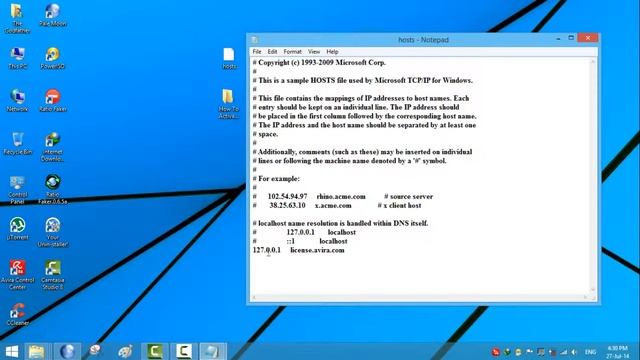
Task: Click the ENG language indicator
Action: point(590,352)
